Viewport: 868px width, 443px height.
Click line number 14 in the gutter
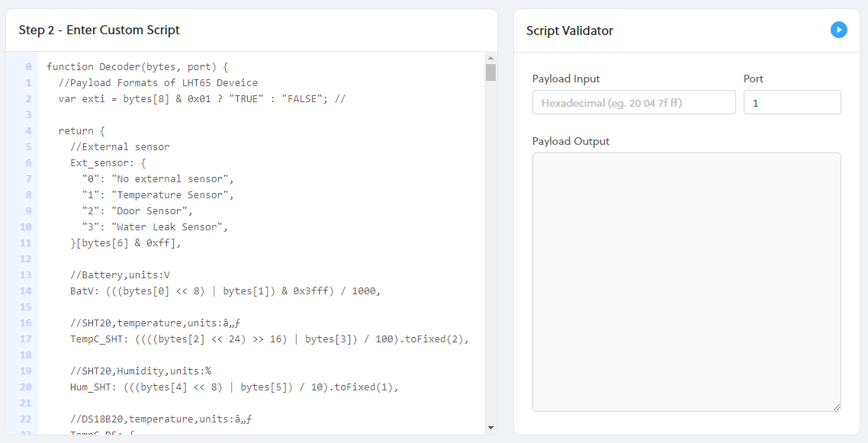point(27,291)
